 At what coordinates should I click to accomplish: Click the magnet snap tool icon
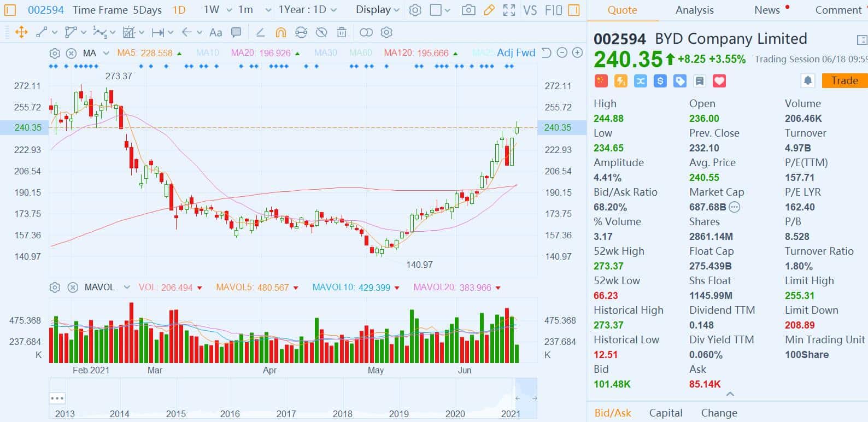(x=280, y=33)
